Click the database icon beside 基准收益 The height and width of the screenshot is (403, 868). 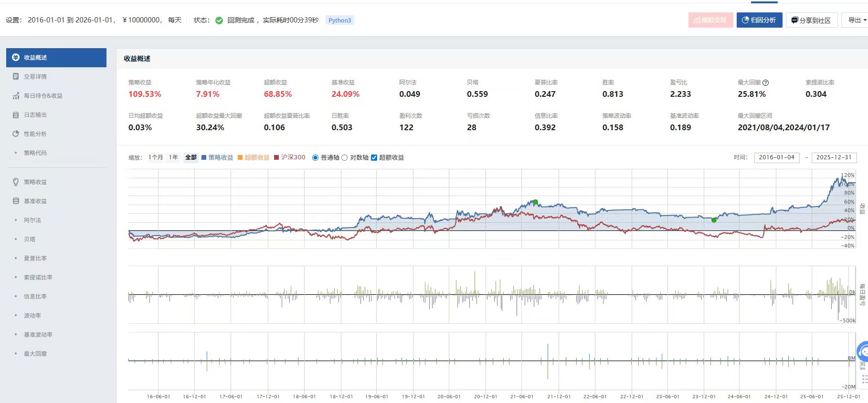16,201
